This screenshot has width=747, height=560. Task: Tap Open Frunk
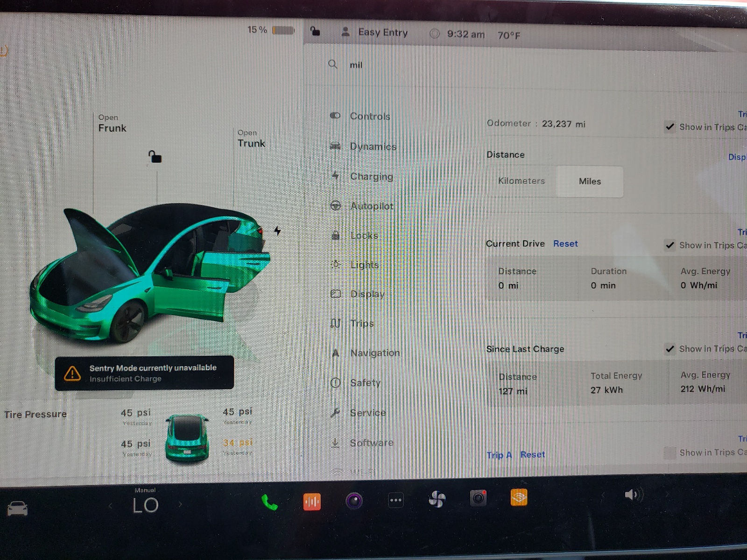click(x=112, y=123)
